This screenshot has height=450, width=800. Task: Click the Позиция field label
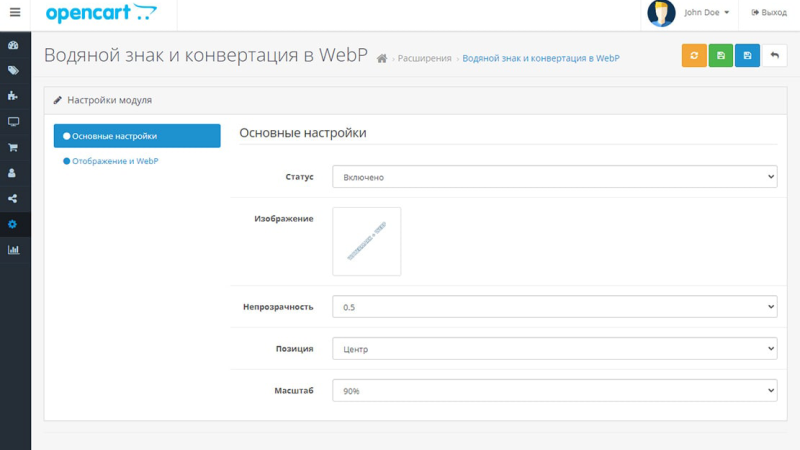[294, 349]
